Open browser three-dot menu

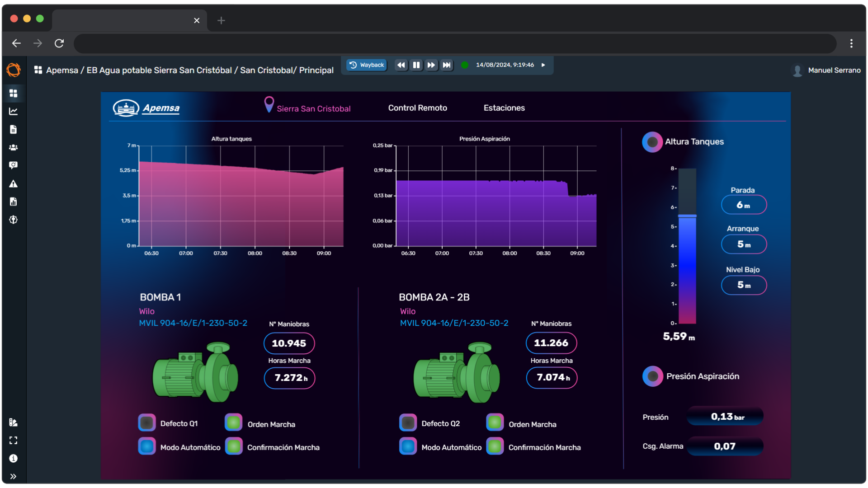pos(851,43)
